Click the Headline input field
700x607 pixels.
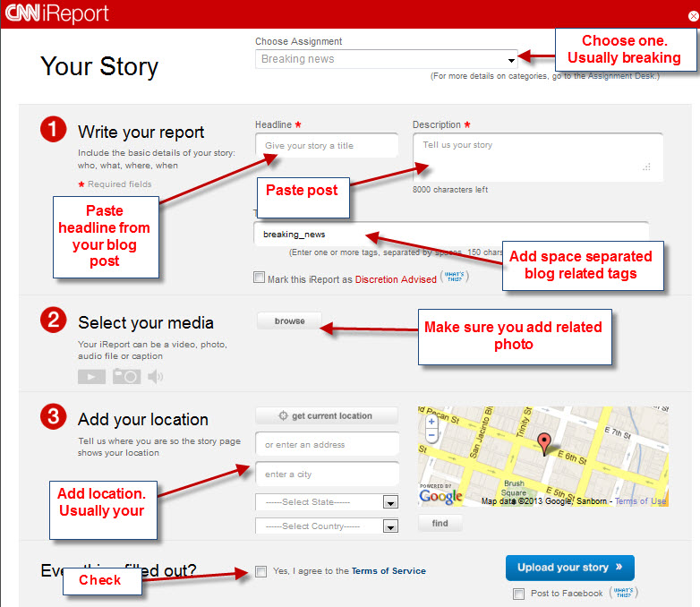coord(327,146)
